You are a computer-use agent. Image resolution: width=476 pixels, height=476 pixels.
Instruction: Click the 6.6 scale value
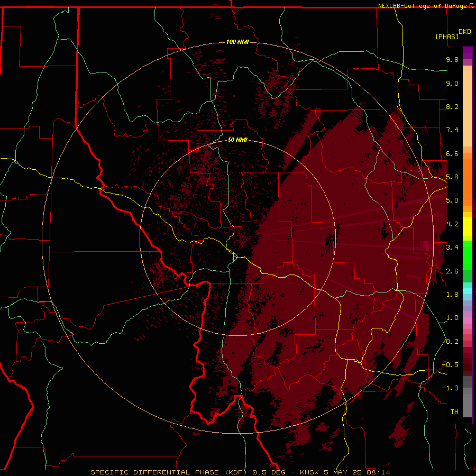point(452,153)
